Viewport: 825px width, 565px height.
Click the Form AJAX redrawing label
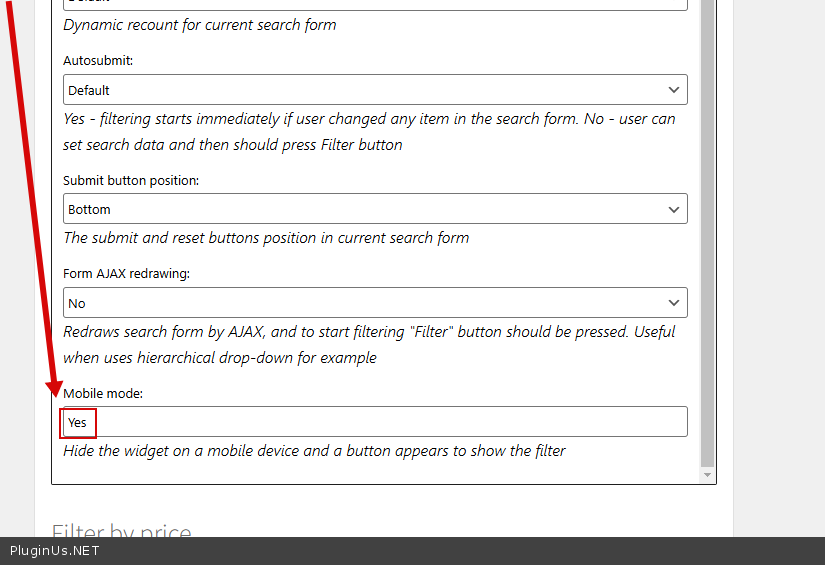(126, 274)
